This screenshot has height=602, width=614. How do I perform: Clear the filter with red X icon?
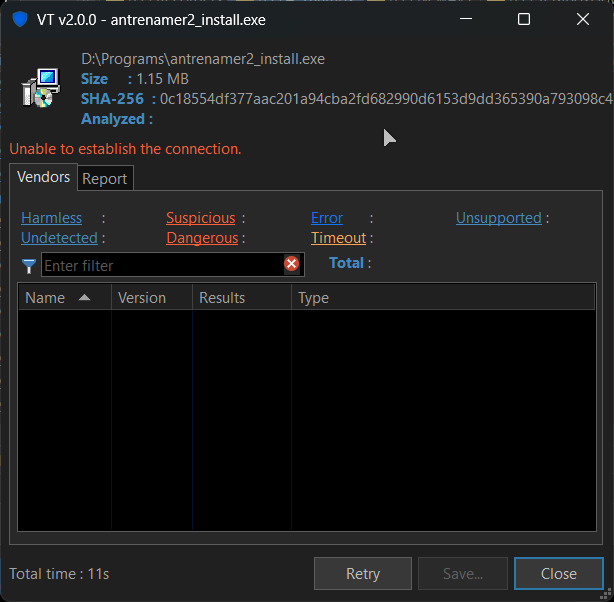291,264
